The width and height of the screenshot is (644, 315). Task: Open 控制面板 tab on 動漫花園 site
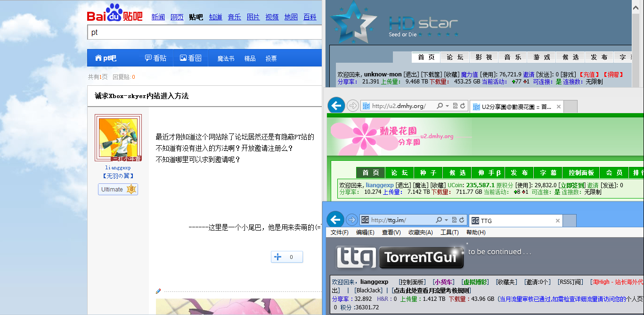pos(582,173)
